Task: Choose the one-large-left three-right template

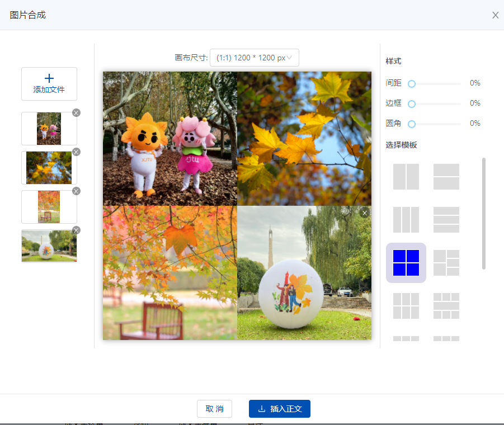Action: pos(446,263)
